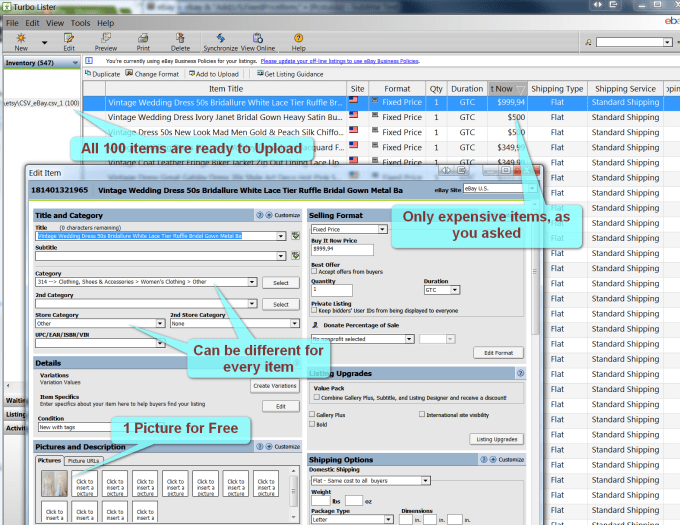The height and width of the screenshot is (525, 680).
Task: Open the Tools menu
Action: (x=80, y=22)
